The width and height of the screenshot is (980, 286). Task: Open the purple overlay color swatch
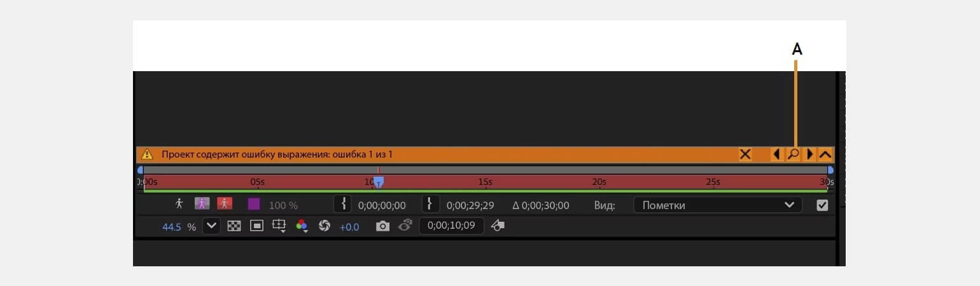(254, 205)
